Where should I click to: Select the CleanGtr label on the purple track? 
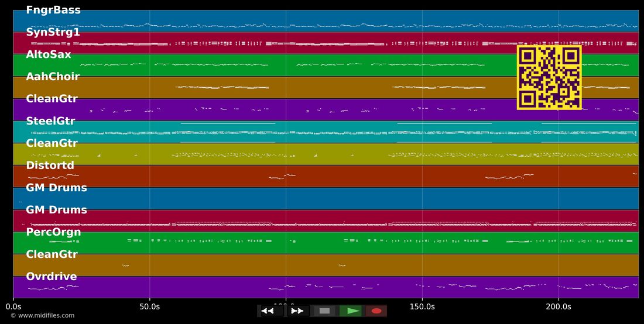coord(52,99)
